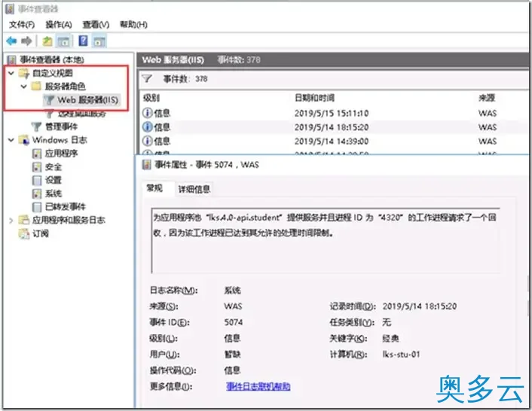Open the 安全 log
Image resolution: width=532 pixels, height=411 pixels.
(x=54, y=166)
